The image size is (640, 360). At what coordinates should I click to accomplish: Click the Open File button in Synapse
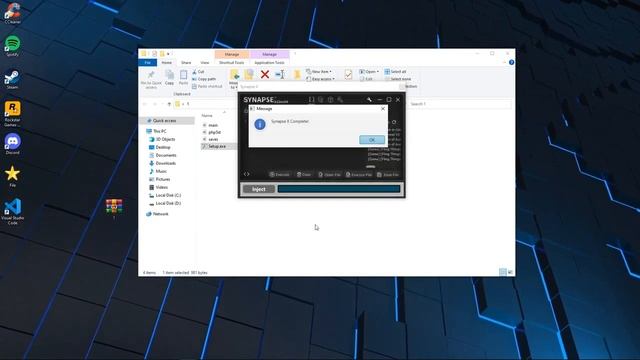coord(329,175)
